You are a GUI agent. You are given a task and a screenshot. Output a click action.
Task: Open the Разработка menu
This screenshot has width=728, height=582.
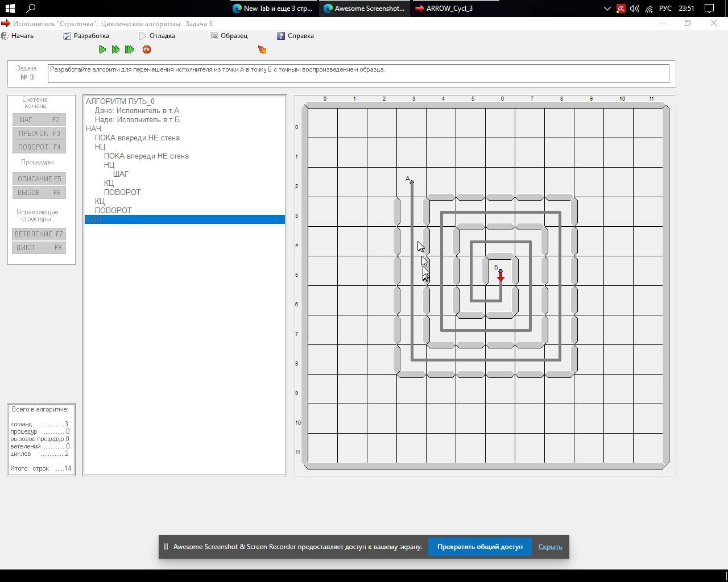click(91, 36)
